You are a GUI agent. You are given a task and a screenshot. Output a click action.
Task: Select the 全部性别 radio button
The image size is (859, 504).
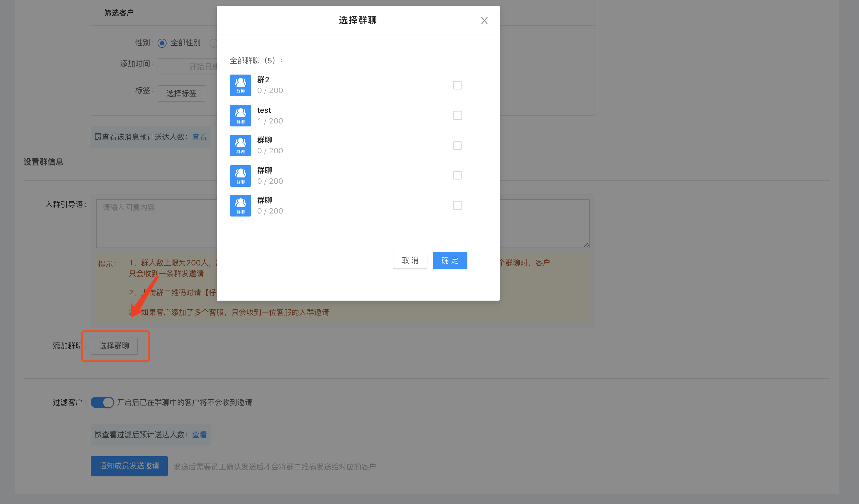click(162, 43)
